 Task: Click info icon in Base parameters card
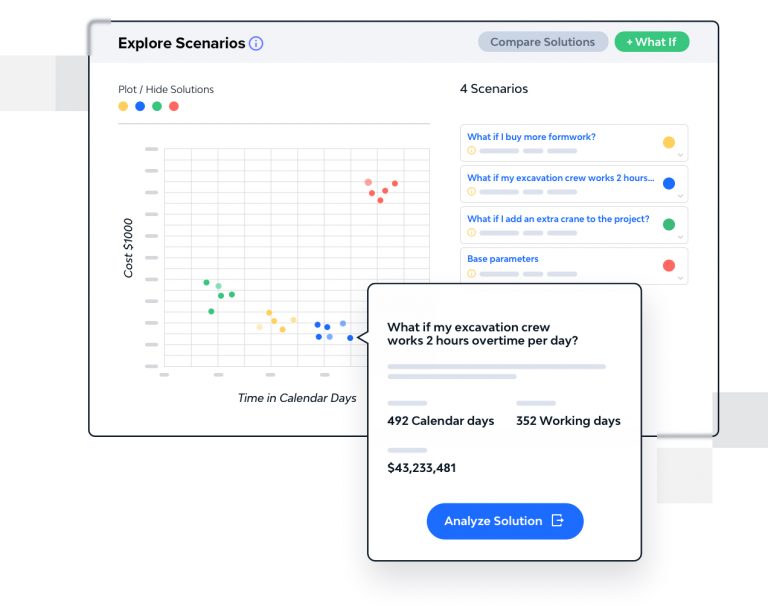tap(472, 273)
